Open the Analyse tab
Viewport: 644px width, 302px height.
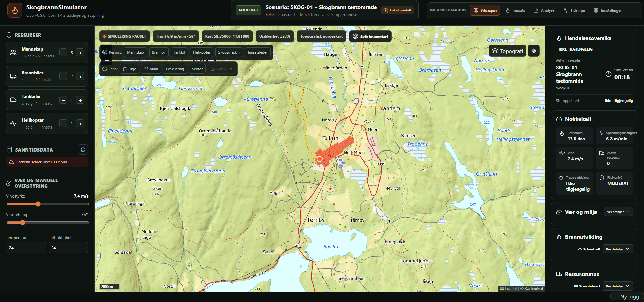click(x=544, y=10)
